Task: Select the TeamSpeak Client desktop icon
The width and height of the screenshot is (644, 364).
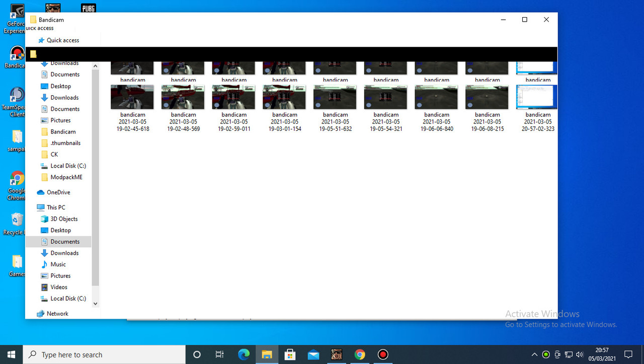Action: pos(15,102)
